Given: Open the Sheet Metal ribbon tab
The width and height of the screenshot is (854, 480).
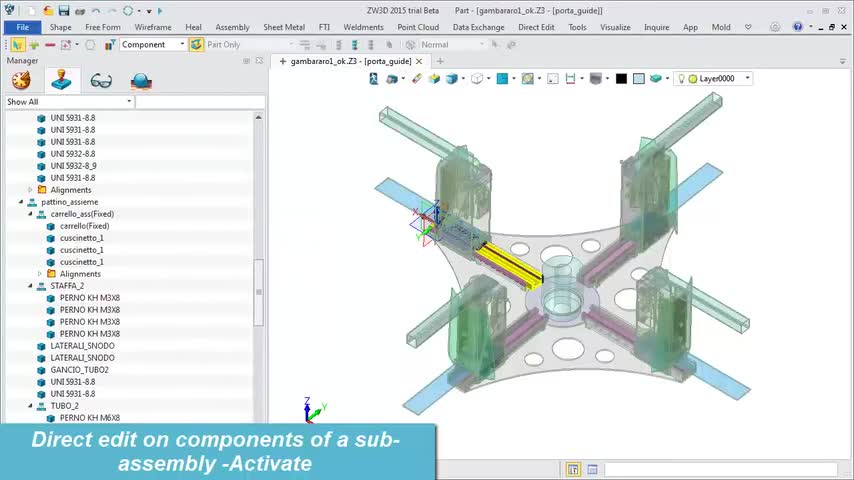Looking at the screenshot, I should point(284,27).
